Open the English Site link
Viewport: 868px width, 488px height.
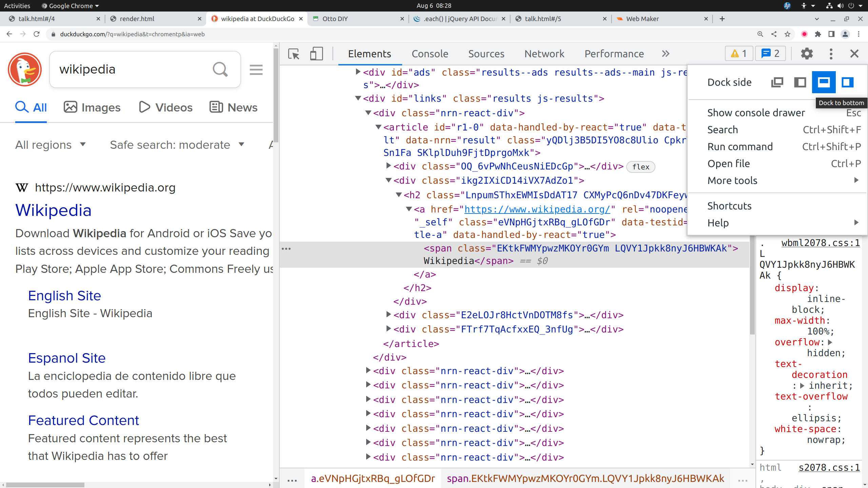[x=64, y=296]
